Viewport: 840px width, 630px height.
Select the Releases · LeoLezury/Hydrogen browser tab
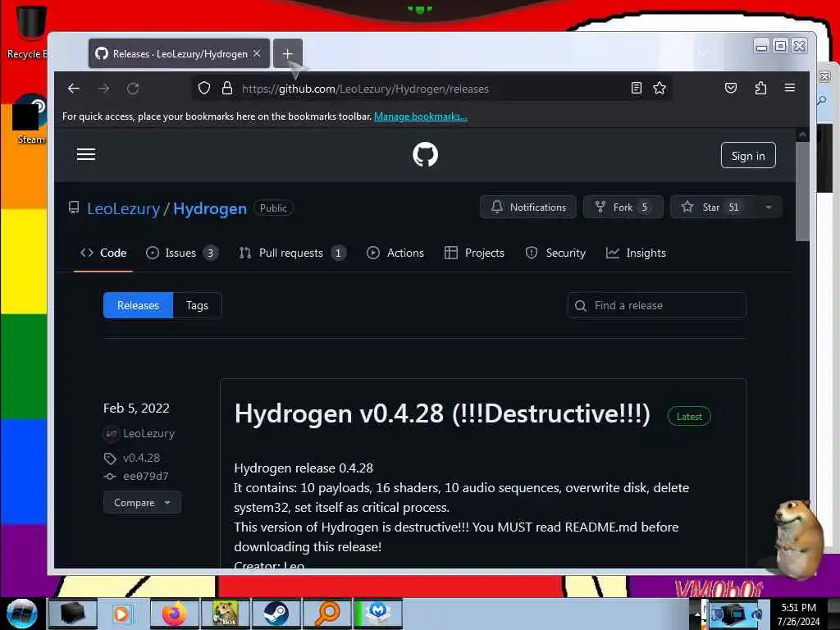tap(179, 53)
